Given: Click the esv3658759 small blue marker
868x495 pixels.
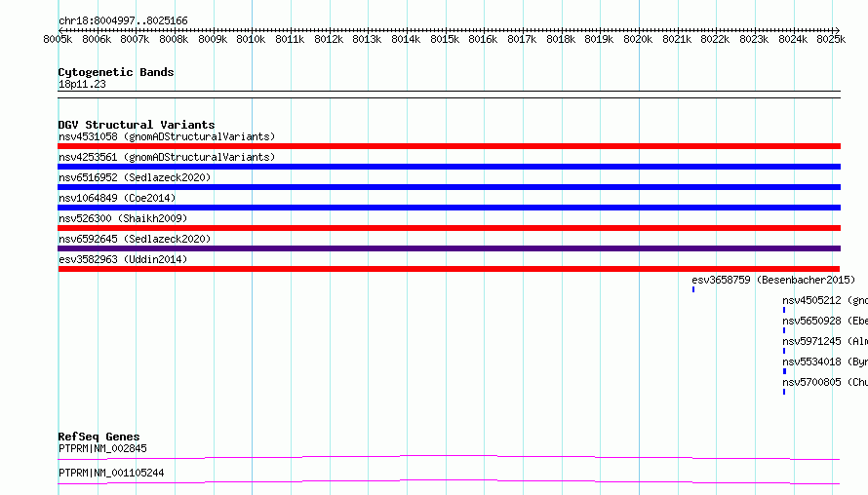Looking at the screenshot, I should (693, 289).
